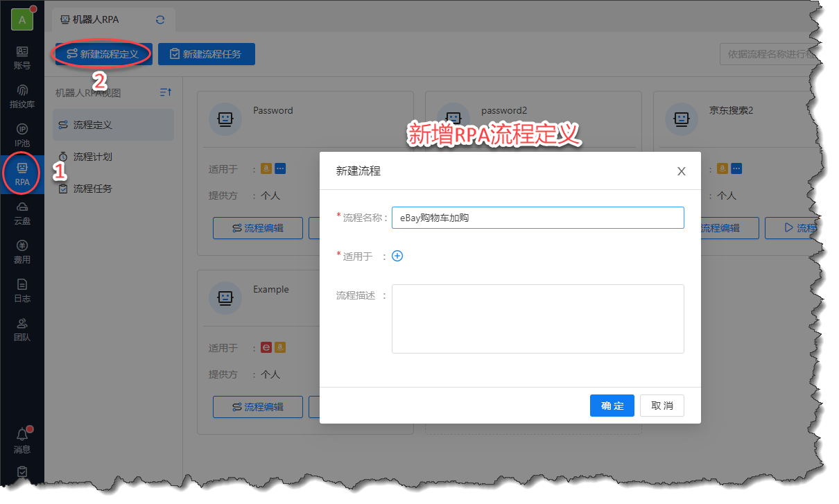The height and width of the screenshot is (504, 839).
Task: Open the 团队 team section
Action: (x=22, y=330)
